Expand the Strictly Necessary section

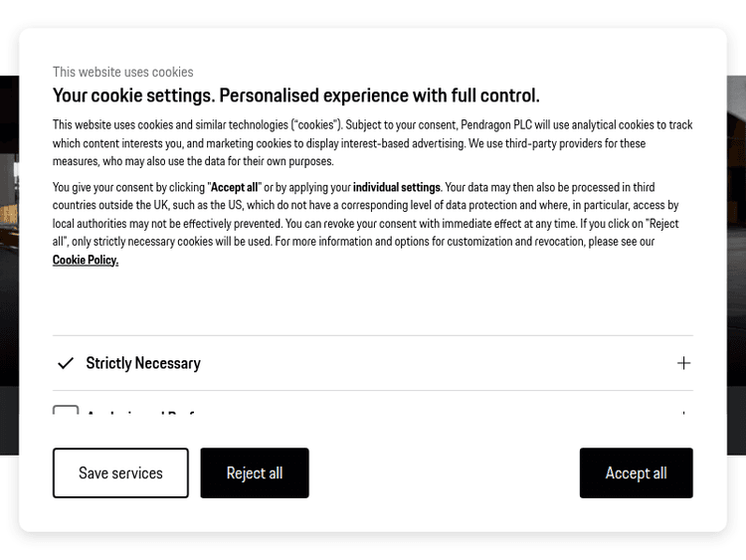683,363
